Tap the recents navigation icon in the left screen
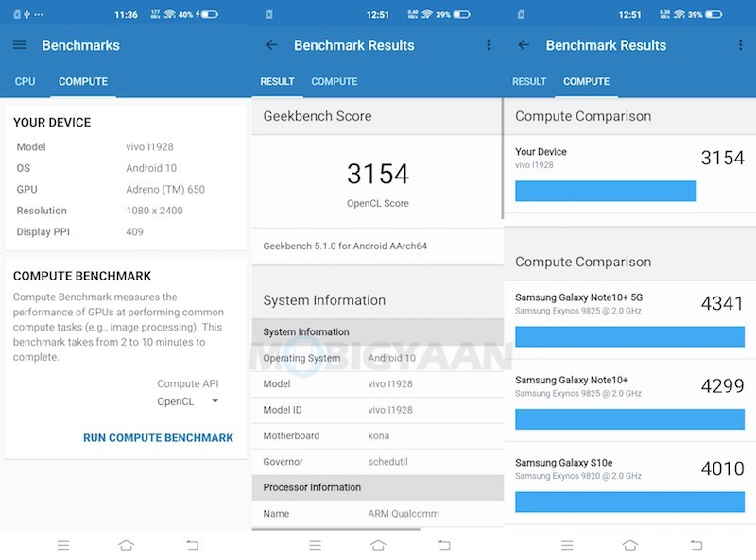 [x=63, y=545]
